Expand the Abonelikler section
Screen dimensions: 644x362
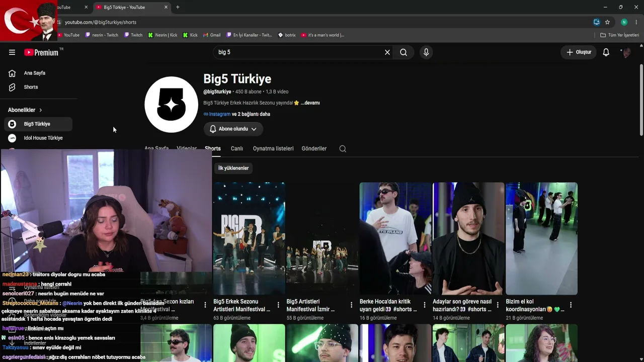point(25,110)
